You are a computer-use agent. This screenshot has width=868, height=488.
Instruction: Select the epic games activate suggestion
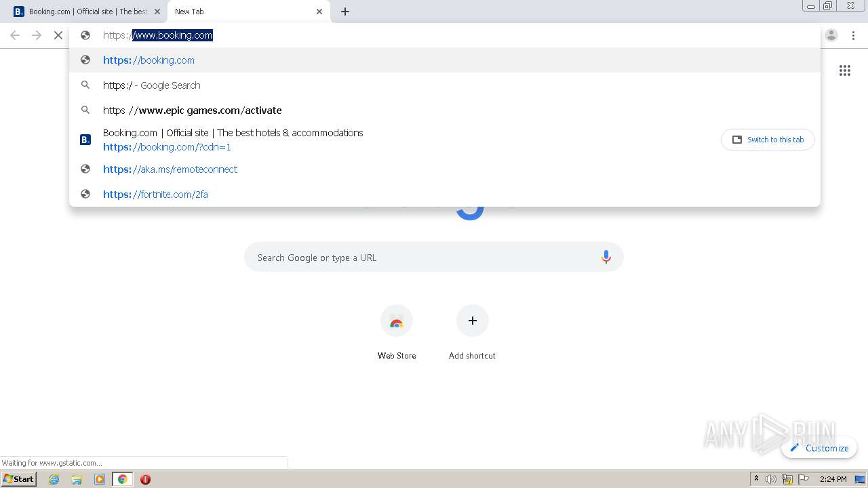tap(445, 110)
